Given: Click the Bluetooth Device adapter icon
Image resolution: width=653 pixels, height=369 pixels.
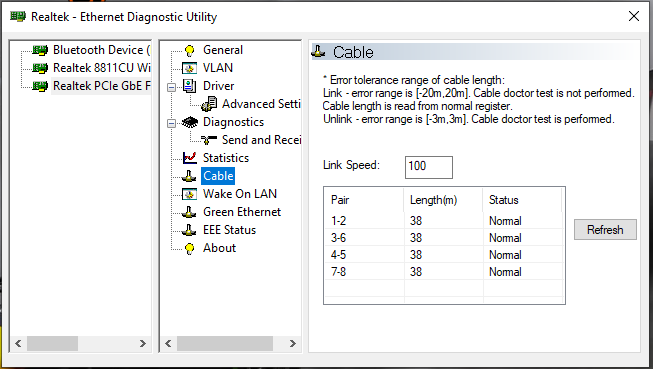Looking at the screenshot, I should point(40,50).
